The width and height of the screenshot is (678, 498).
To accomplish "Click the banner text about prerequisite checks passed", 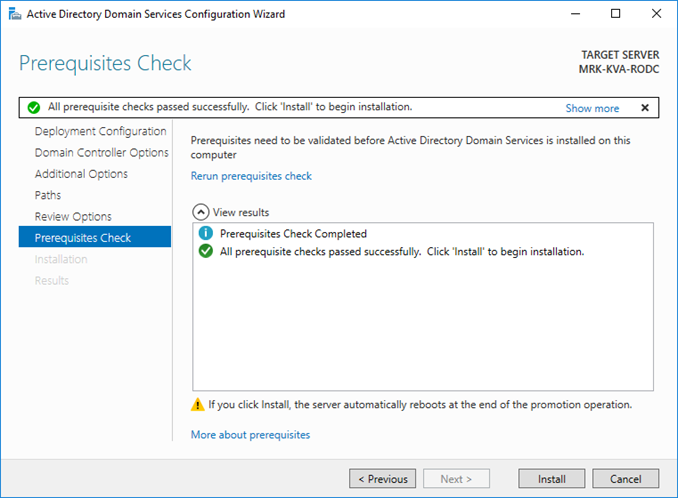I will coord(230,107).
